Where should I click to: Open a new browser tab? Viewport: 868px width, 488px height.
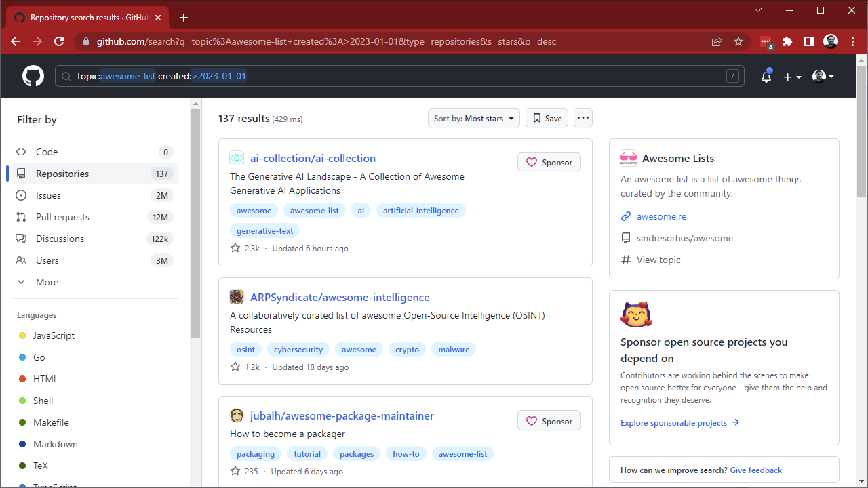184,18
